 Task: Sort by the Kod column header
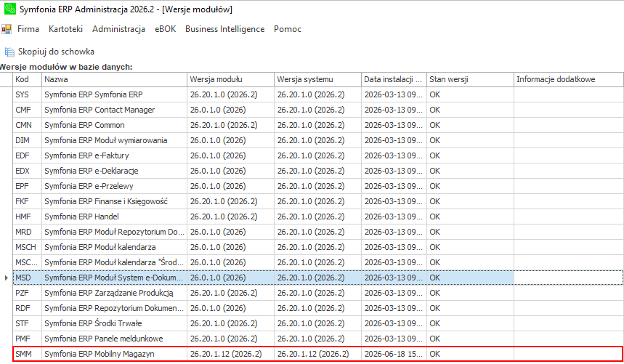(x=27, y=79)
